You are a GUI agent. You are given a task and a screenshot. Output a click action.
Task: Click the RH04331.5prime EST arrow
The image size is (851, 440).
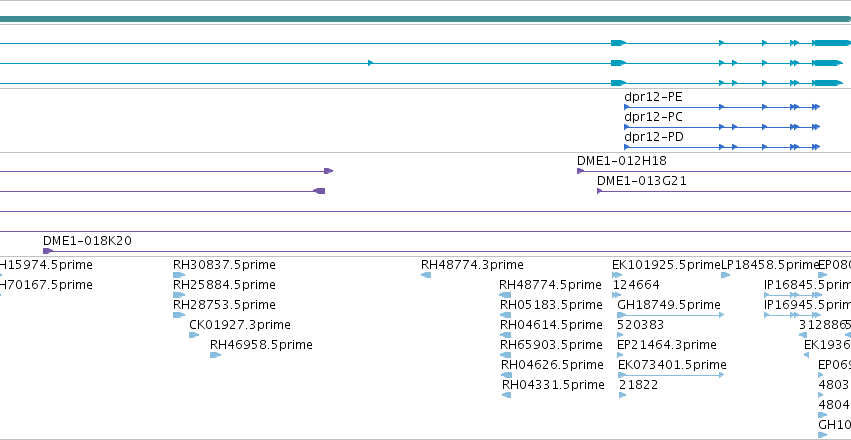(506, 395)
